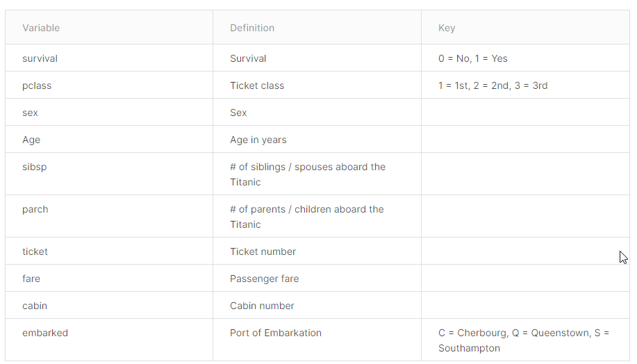
Task: Click the 'Port of Embarkation' definition
Action: pyautogui.click(x=276, y=333)
